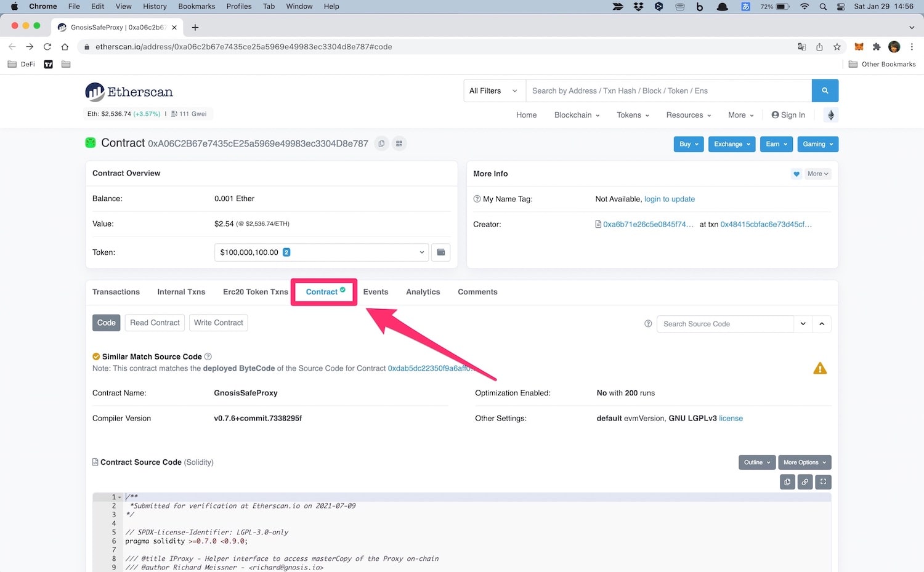Switch to Erc20 Token Txns tab

click(x=256, y=292)
